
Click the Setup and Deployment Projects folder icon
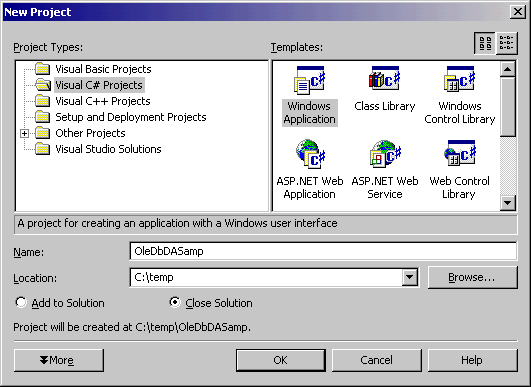coord(43,117)
